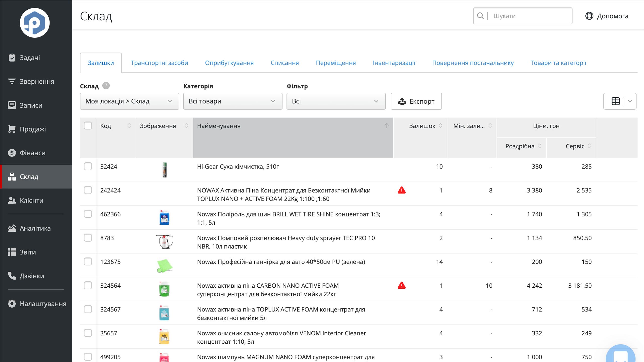This screenshot has height=362, width=644.
Task: Open Звіти table icon in sidebar
Action: click(12, 252)
